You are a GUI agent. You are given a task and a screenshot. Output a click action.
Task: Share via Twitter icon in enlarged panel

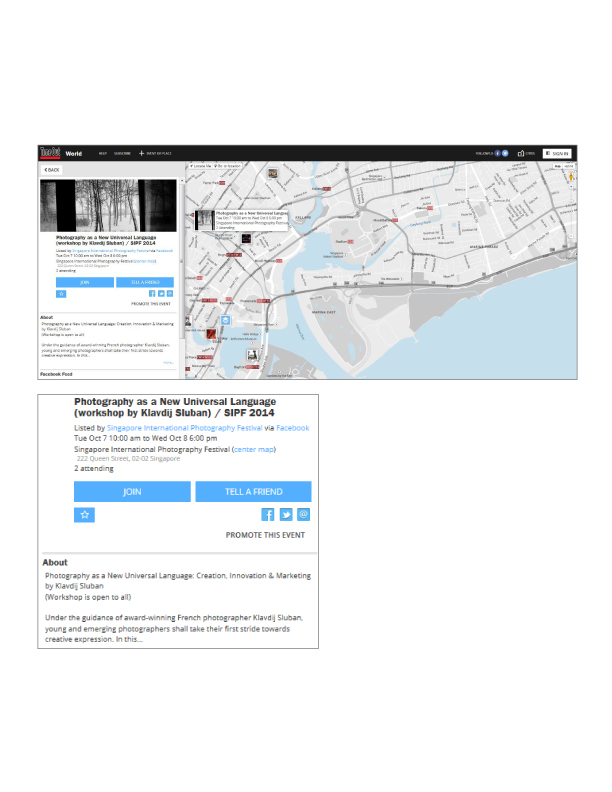tap(286, 514)
